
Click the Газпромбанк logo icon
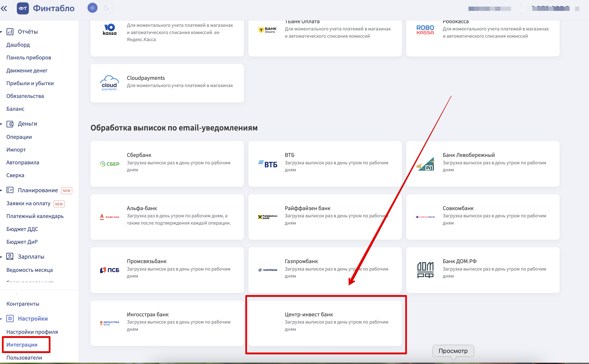pos(267,270)
